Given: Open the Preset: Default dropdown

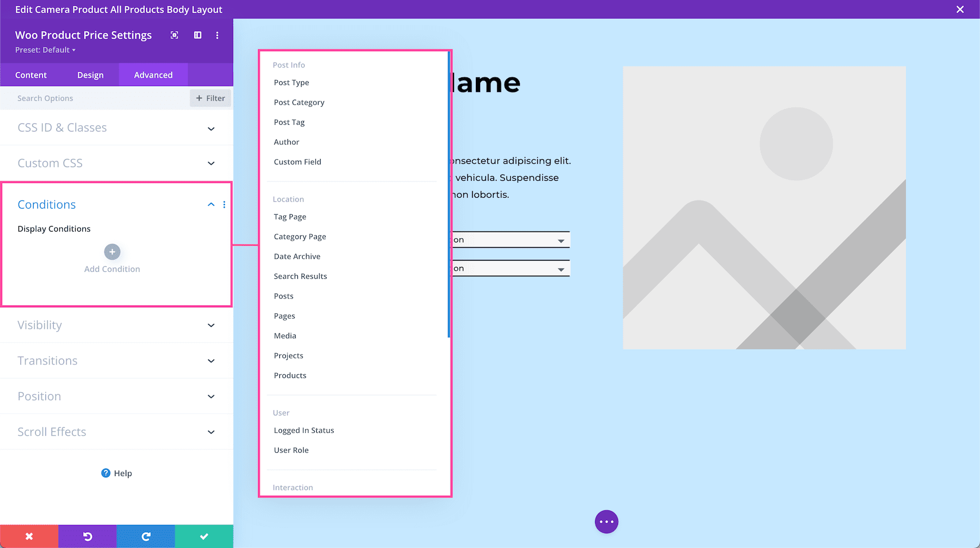Looking at the screenshot, I should (x=45, y=50).
